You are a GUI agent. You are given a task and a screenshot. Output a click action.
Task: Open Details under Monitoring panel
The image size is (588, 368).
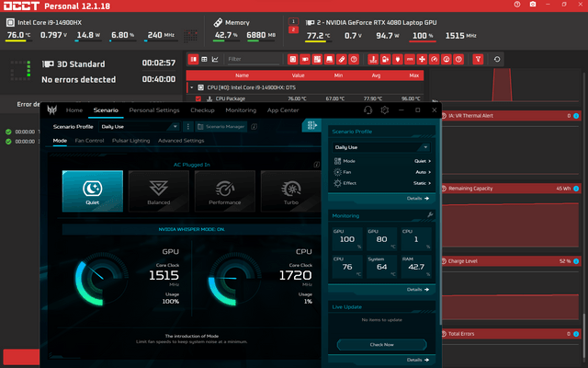pos(418,290)
